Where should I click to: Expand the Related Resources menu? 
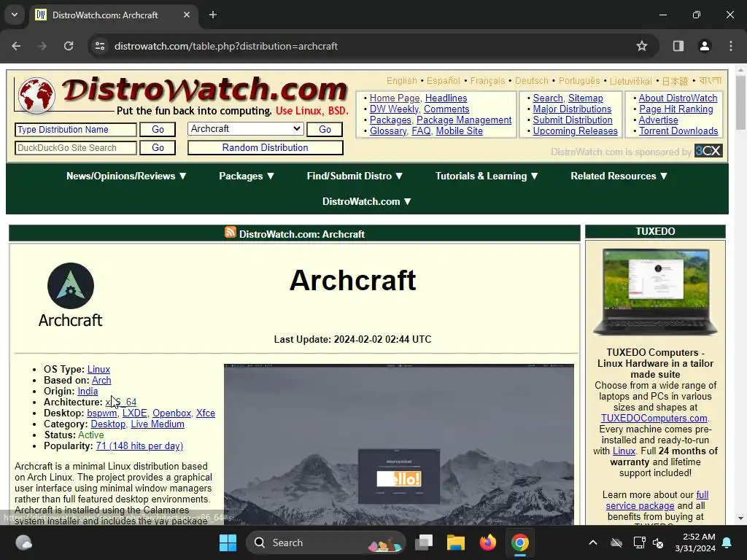(619, 176)
